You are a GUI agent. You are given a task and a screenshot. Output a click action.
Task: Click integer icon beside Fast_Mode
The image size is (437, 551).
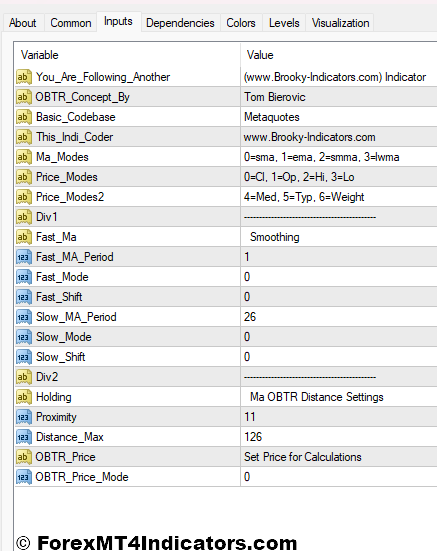pos(24,277)
